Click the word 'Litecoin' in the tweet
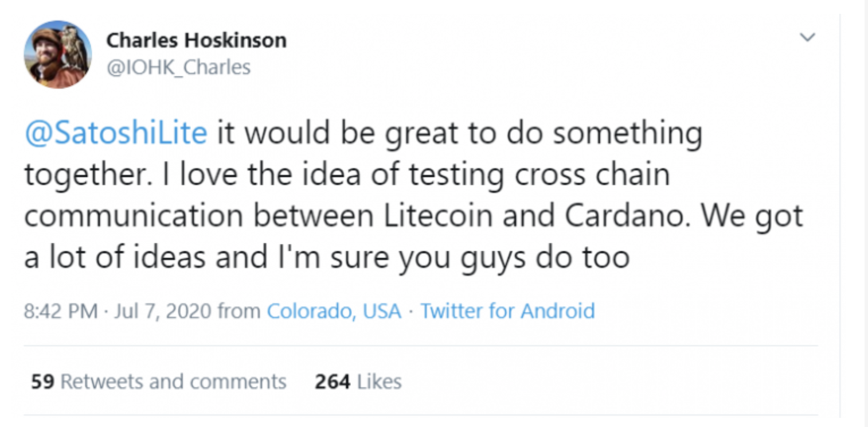868x427 pixels. [433, 216]
